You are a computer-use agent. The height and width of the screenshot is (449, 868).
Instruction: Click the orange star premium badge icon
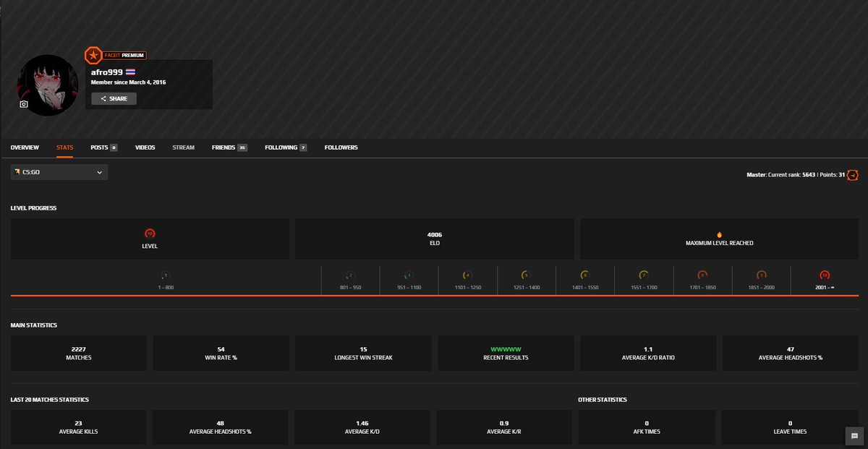point(93,55)
